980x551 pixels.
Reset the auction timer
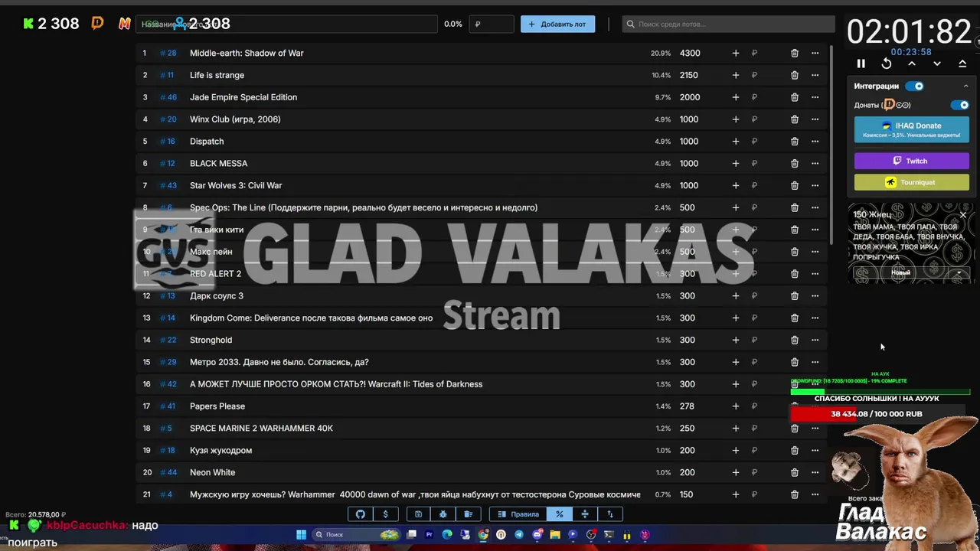pos(887,64)
